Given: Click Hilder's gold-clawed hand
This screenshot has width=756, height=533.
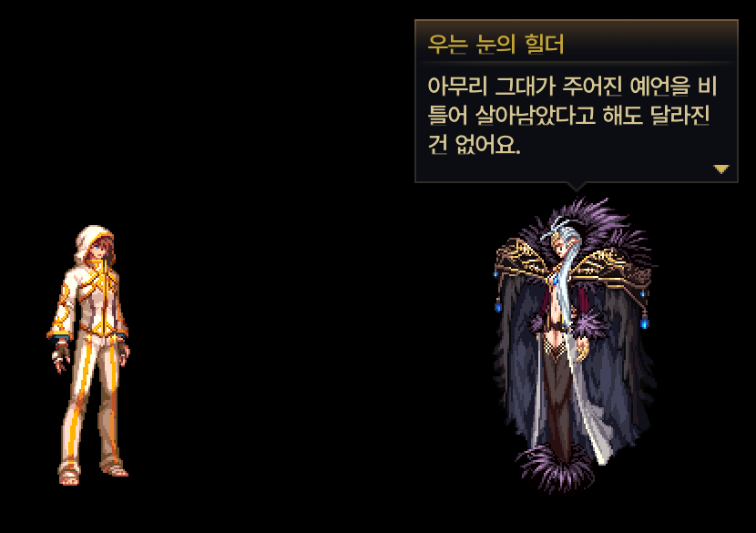Looking at the screenshot, I should pyautogui.click(x=582, y=348).
